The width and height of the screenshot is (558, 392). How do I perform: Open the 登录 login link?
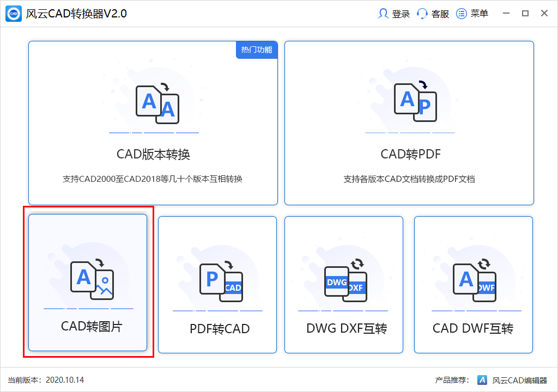(401, 14)
